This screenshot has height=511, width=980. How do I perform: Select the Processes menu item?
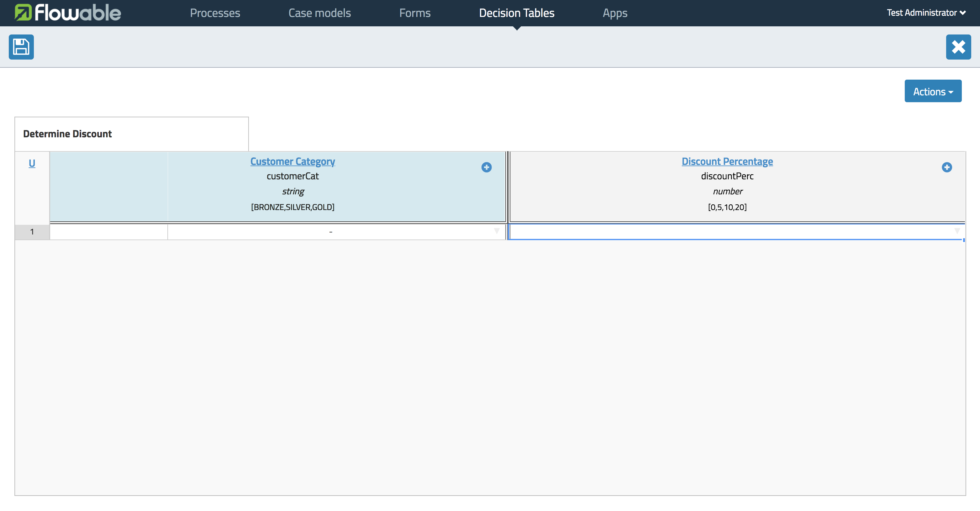[215, 13]
